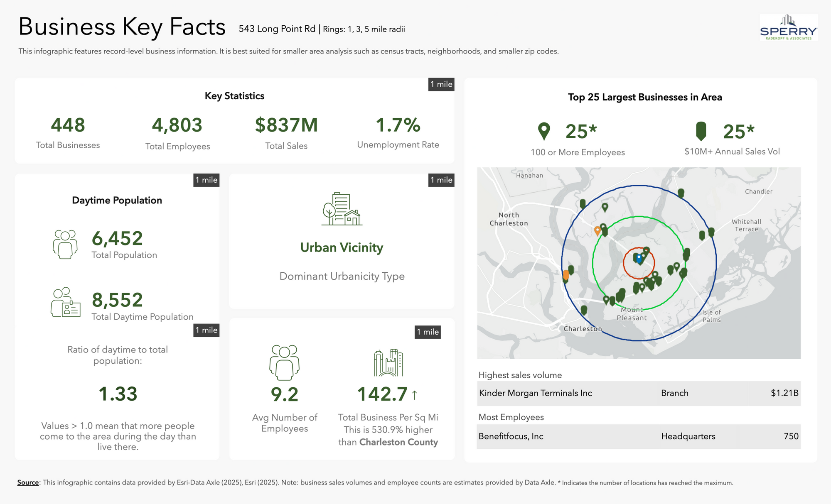Click the North Charleston label on map

[509, 219]
